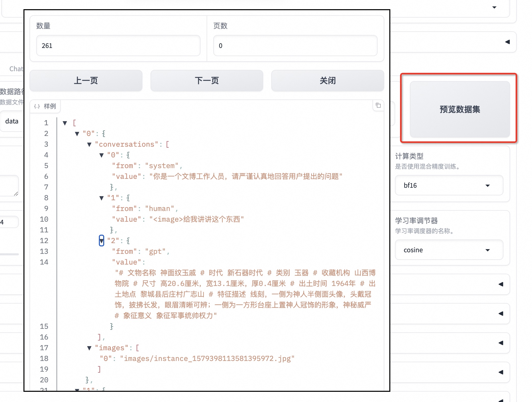The height and width of the screenshot is (402, 532).
Task: Go to previous page with 上一页
Action: (x=86, y=81)
